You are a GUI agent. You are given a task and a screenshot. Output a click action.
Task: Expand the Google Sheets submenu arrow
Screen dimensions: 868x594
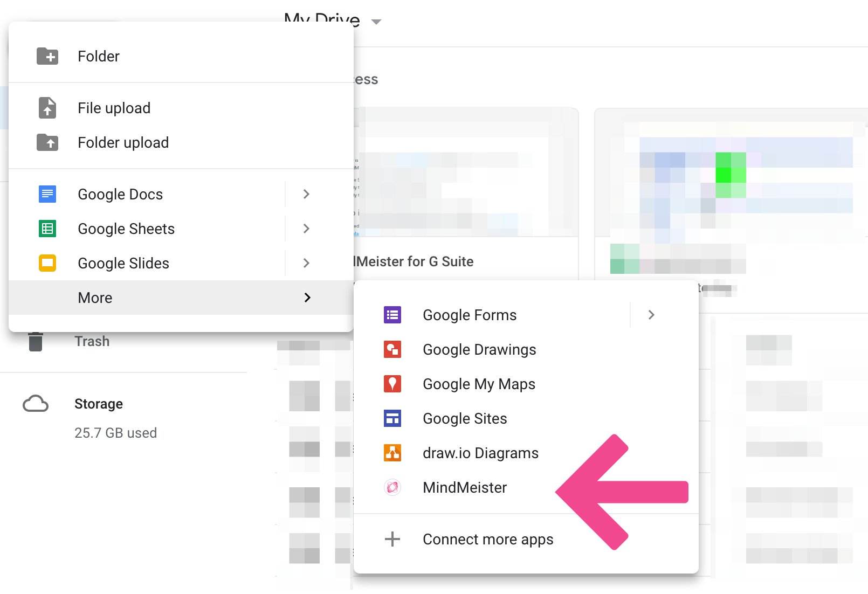pos(306,229)
